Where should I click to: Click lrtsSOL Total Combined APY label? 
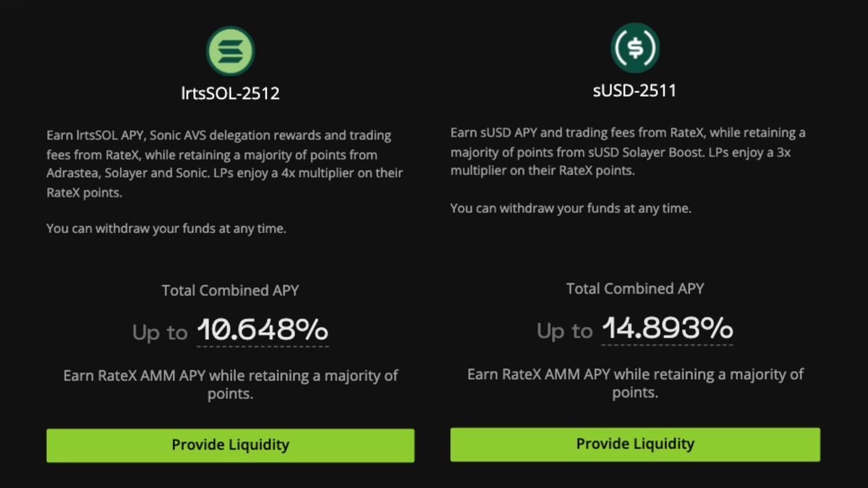(231, 291)
